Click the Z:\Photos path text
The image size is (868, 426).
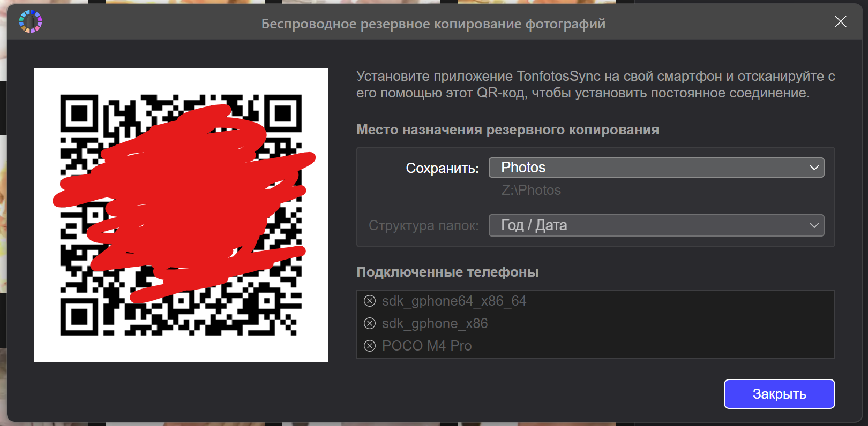531,190
